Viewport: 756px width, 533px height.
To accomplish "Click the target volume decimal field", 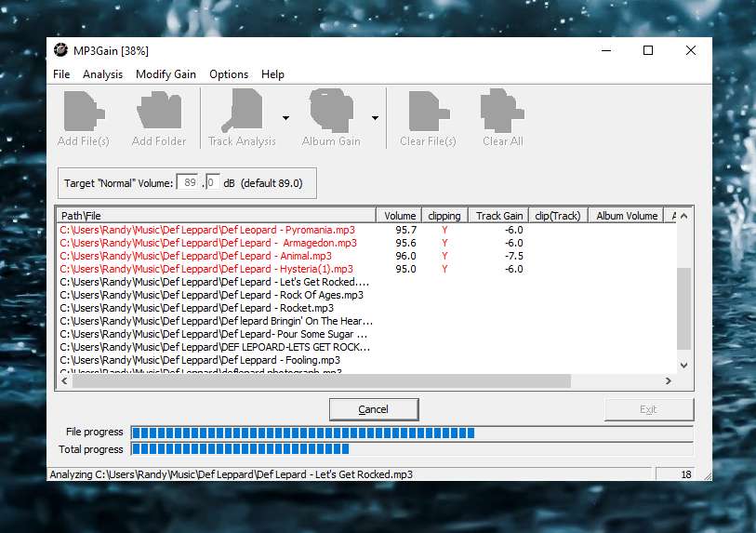I will point(213,182).
